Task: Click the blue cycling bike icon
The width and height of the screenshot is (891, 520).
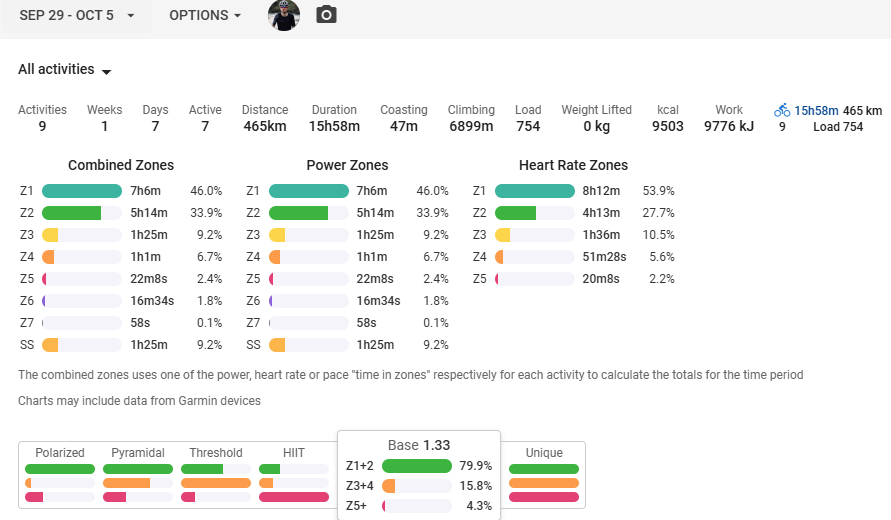Action: click(782, 110)
